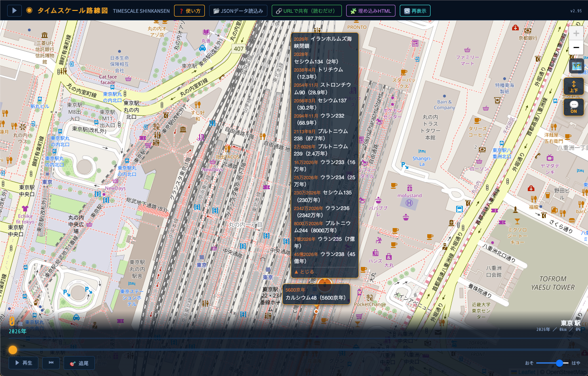
Task: Load a file with JSONデータ読込み
Action: [238, 10]
